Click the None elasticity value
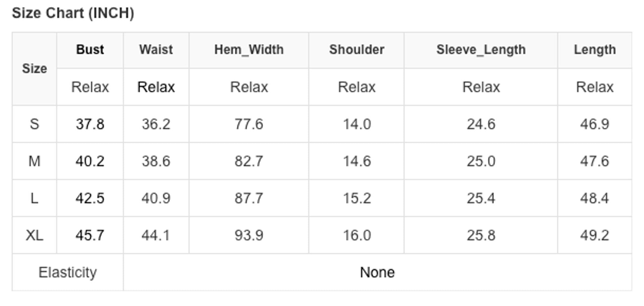The height and width of the screenshot is (306, 644). [377, 272]
